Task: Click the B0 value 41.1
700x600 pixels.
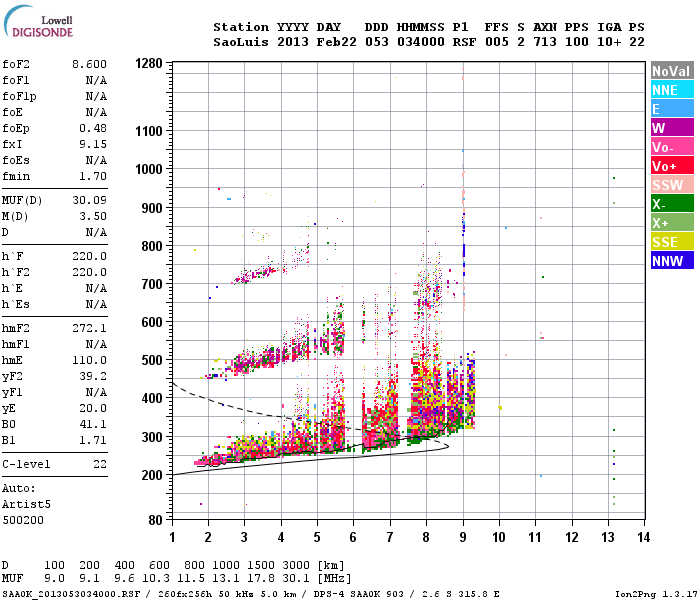Action: (93, 424)
